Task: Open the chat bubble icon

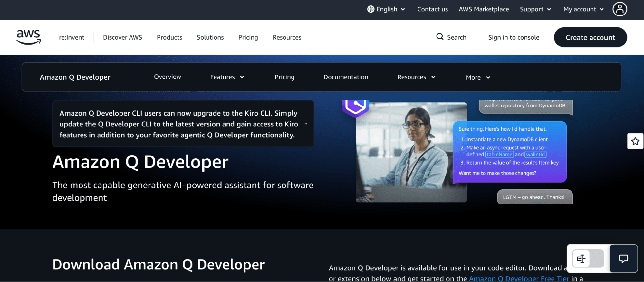Action: tap(623, 258)
